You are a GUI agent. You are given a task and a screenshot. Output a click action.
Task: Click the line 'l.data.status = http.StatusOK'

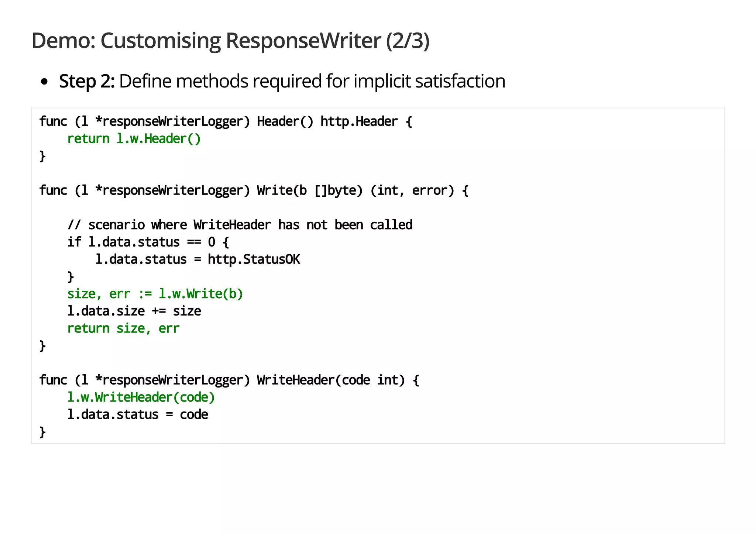(197, 259)
